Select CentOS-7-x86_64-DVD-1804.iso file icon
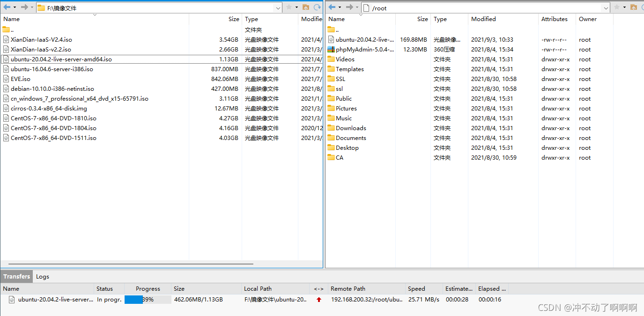644x316 pixels. click(6, 128)
